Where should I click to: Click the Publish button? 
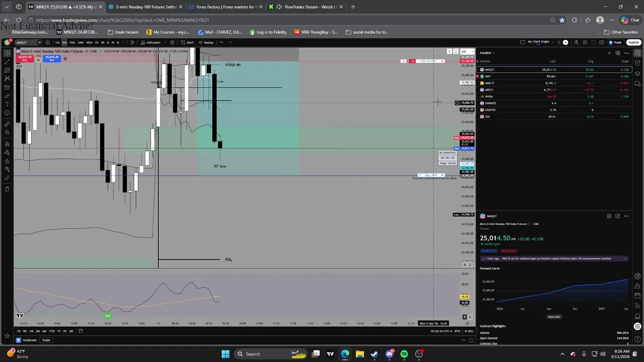point(633,42)
